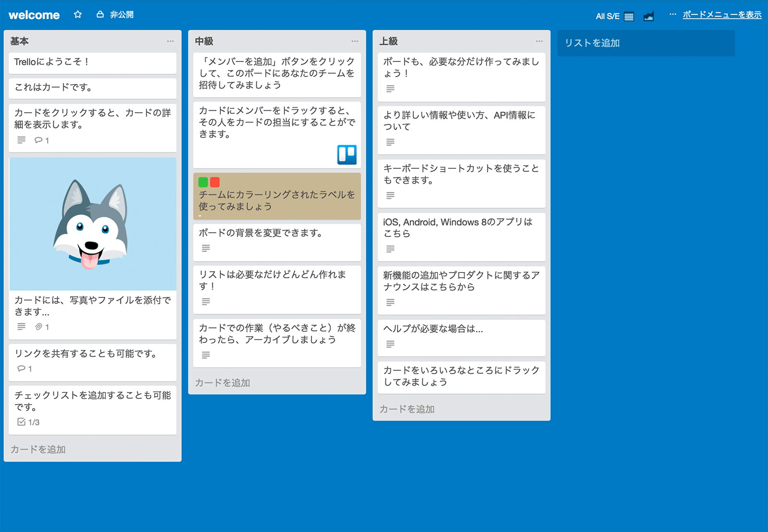Open the カードをクリックすると card
The width and height of the screenshot is (768, 532).
click(x=93, y=128)
